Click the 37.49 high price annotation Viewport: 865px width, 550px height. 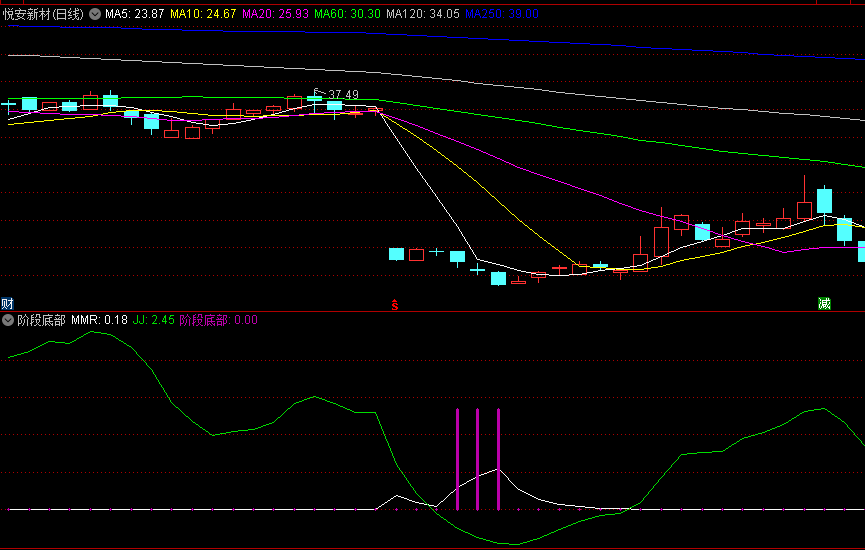pyautogui.click(x=343, y=95)
